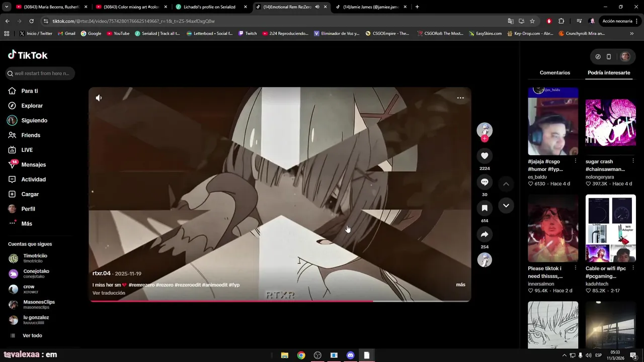Switch to the Comentarios tab
This screenshot has height=362, width=644.
(x=555, y=73)
